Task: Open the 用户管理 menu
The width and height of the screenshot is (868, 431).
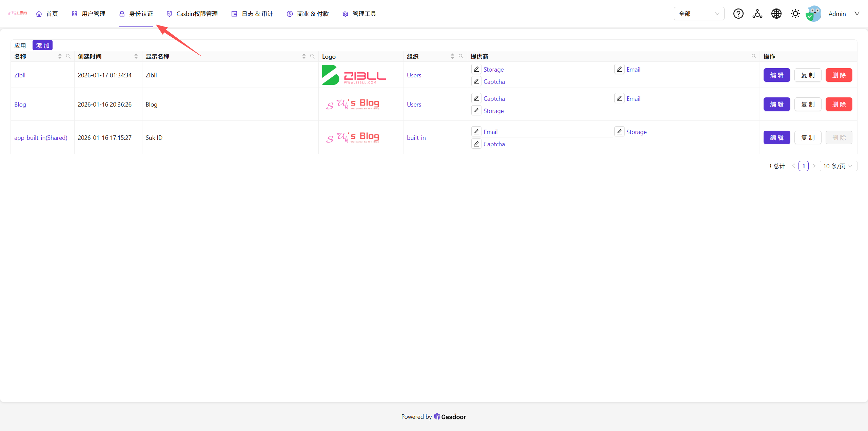Action: tap(88, 14)
